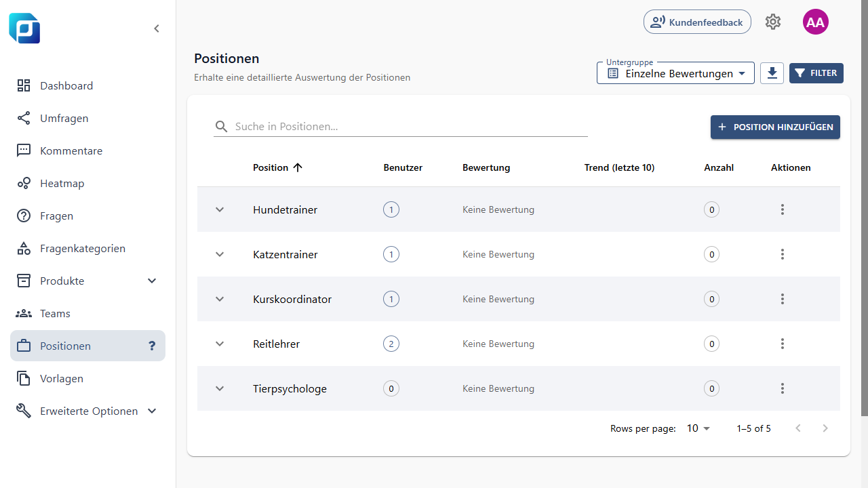This screenshot has width=868, height=488.
Task: Click POSITION HINZUFÜGEN button
Action: click(775, 127)
